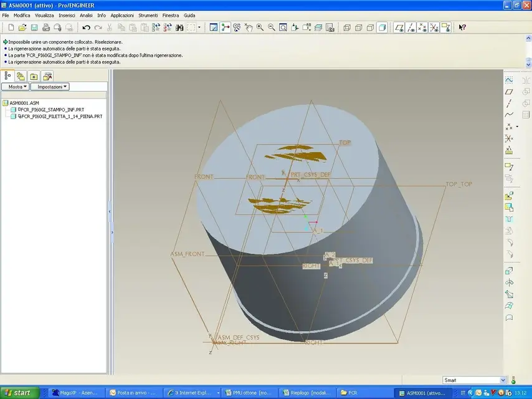Screen dimensions: 532x399
Task: Click the Undo arrow icon
Action: click(x=86, y=27)
